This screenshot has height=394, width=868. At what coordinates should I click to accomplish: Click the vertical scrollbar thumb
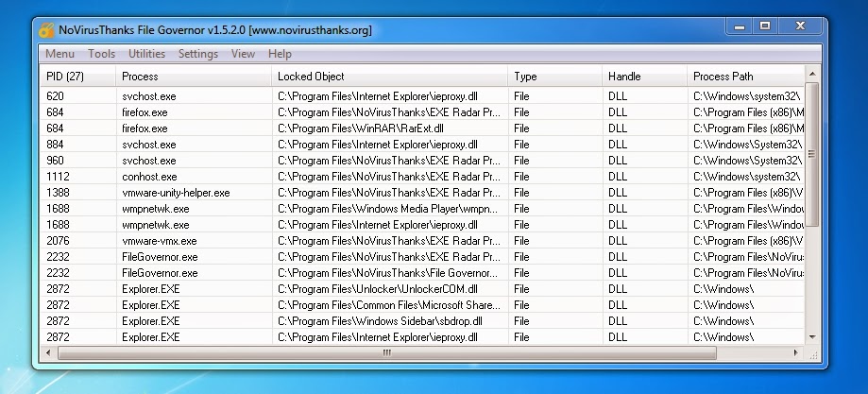[x=812, y=154]
